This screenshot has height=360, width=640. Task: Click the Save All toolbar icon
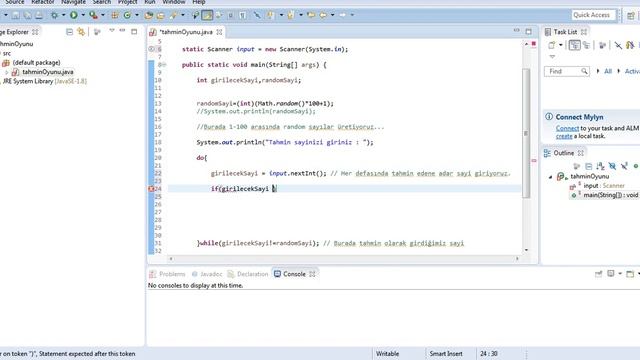27,16
